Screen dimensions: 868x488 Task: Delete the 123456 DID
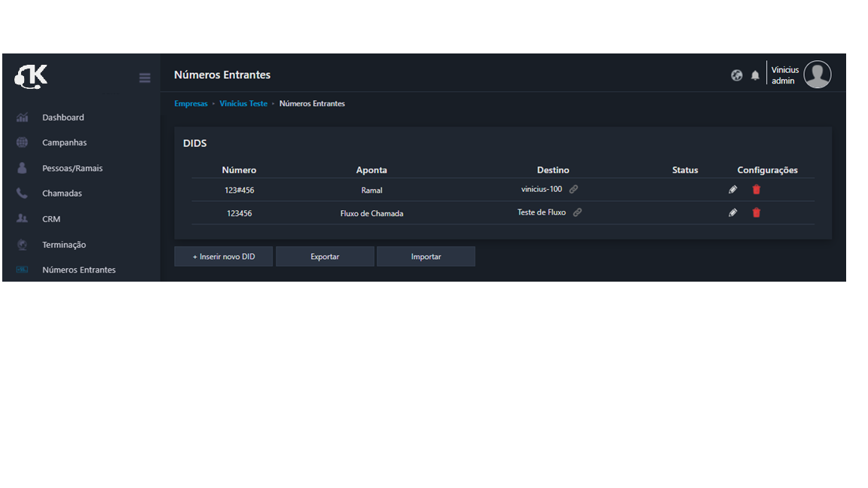coord(756,213)
